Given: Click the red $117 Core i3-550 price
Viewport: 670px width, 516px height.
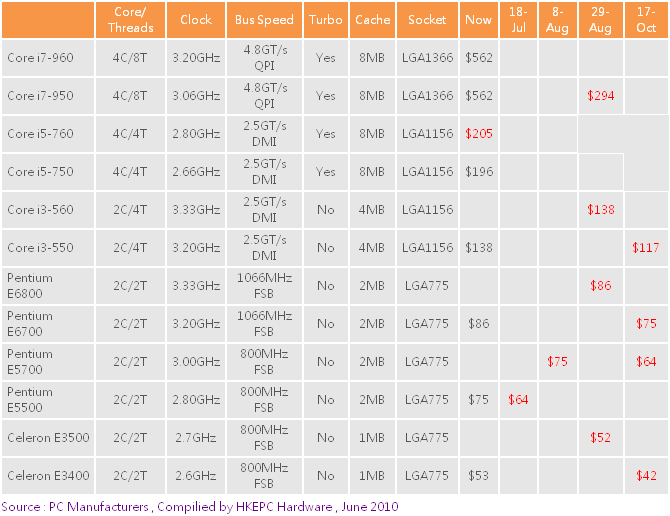Looking at the screenshot, I should pos(646,248).
